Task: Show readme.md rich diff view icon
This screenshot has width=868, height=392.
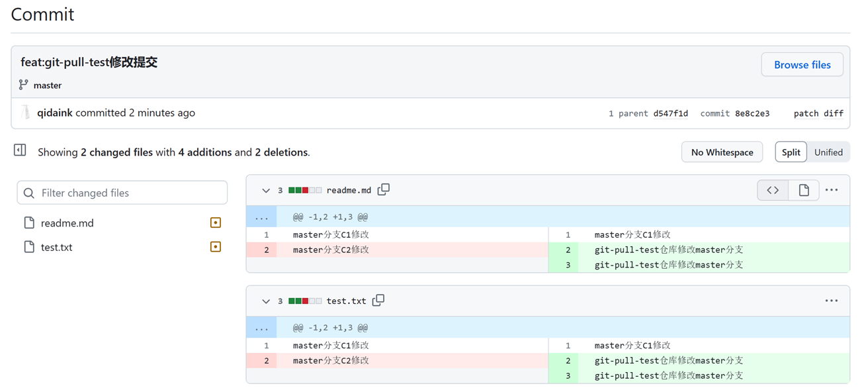Action: point(804,190)
